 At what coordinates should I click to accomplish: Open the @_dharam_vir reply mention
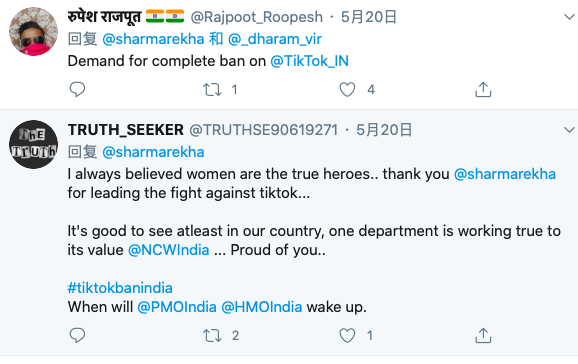(275, 39)
